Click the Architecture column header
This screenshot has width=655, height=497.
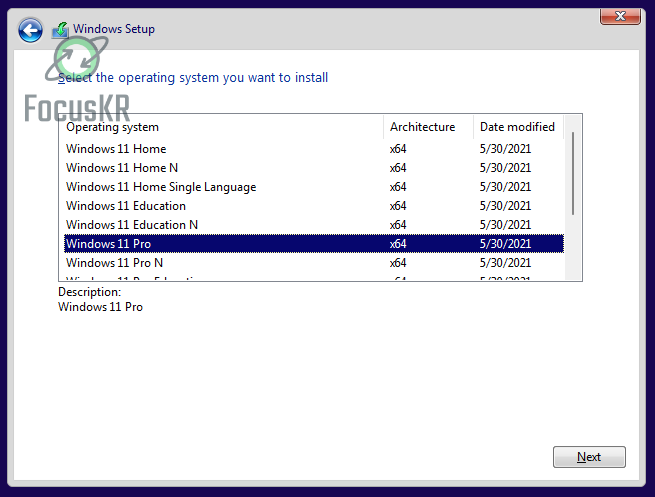(428, 127)
